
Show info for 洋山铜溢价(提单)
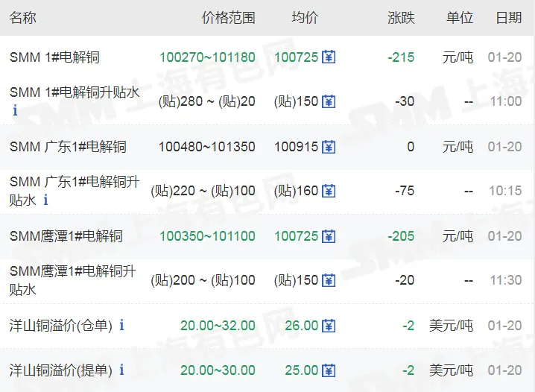click(121, 370)
